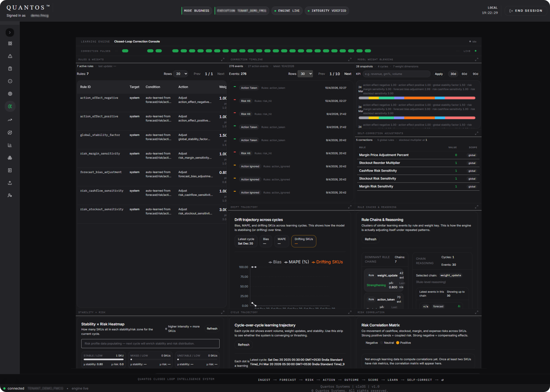This screenshot has width=550, height=392.
Task: Refresh the Stability × Risk Heatmap
Action: (212, 329)
